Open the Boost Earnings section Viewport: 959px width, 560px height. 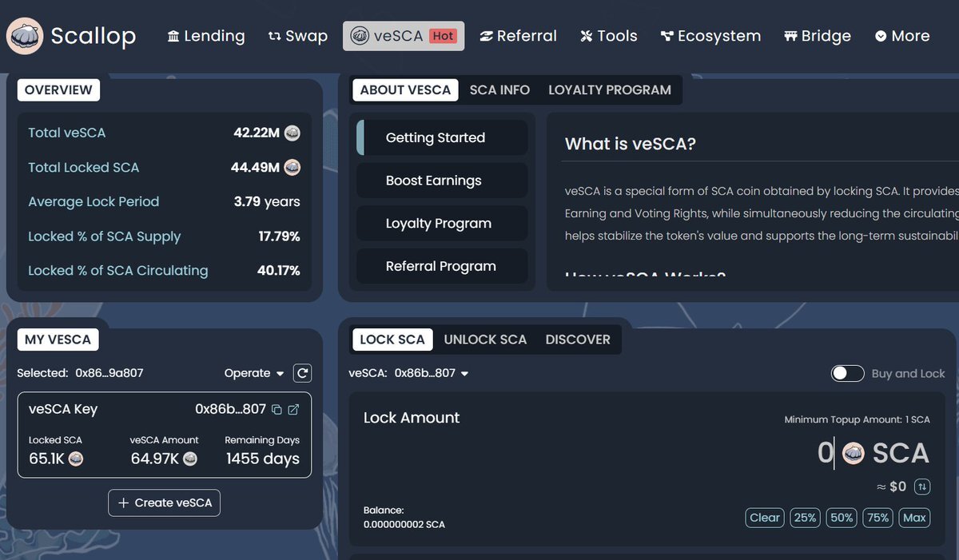[442, 181]
